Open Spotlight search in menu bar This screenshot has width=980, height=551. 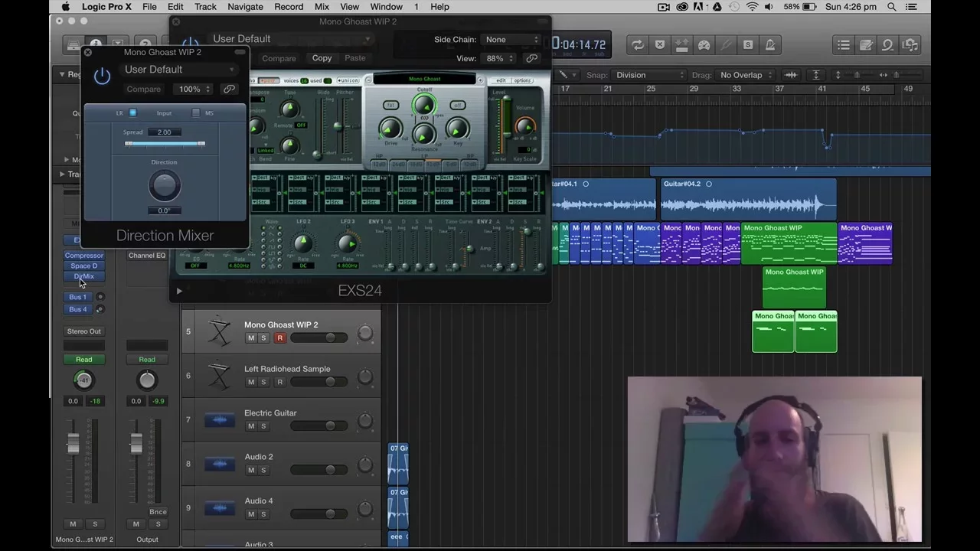[892, 7]
